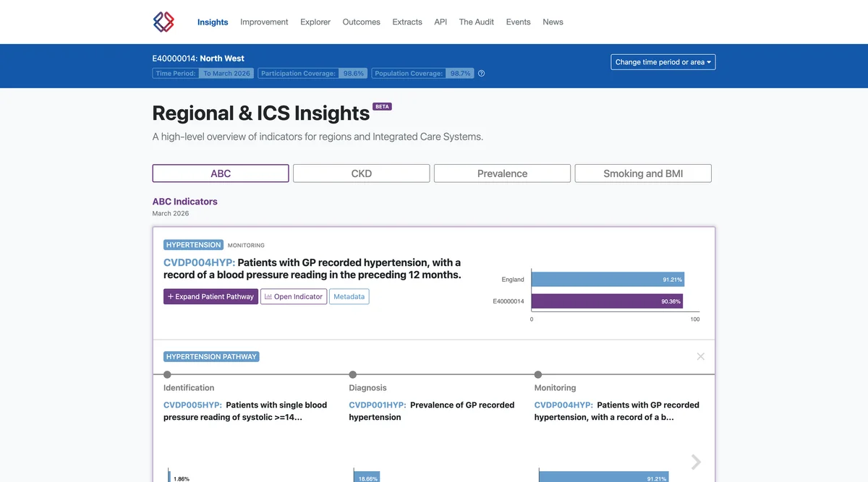Click the BETA badge beside the title

[x=382, y=106]
